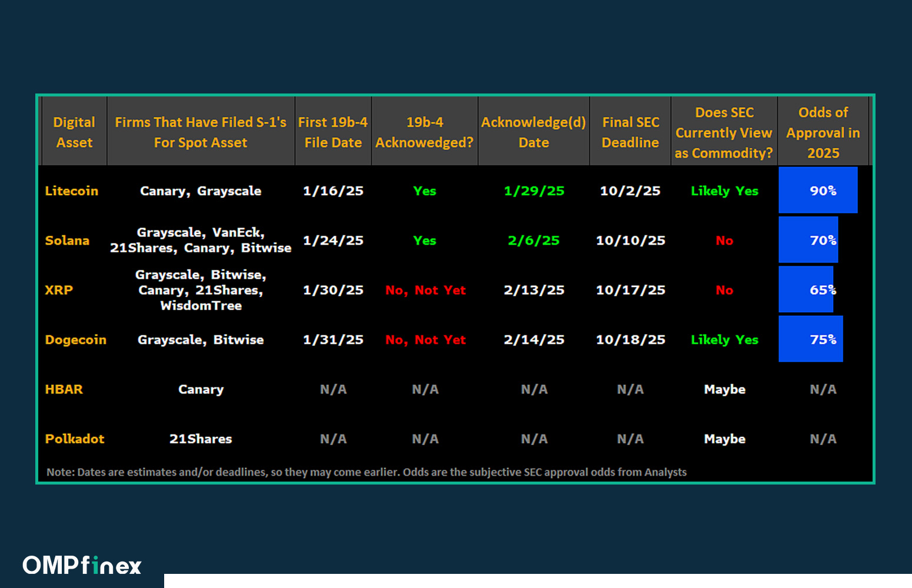The height and width of the screenshot is (588, 912).
Task: Click 'Maybe' in the HBAR row
Action: pyautogui.click(x=725, y=389)
